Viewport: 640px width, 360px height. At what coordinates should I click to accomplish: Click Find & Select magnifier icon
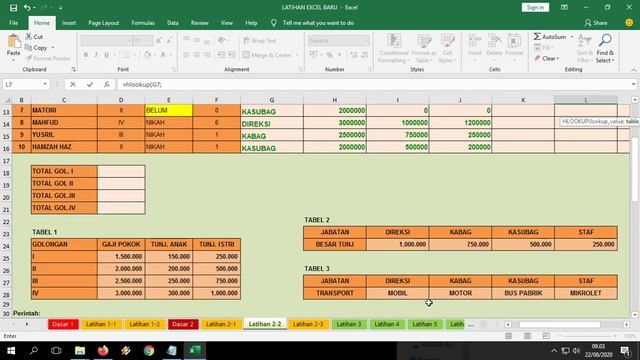tap(605, 40)
